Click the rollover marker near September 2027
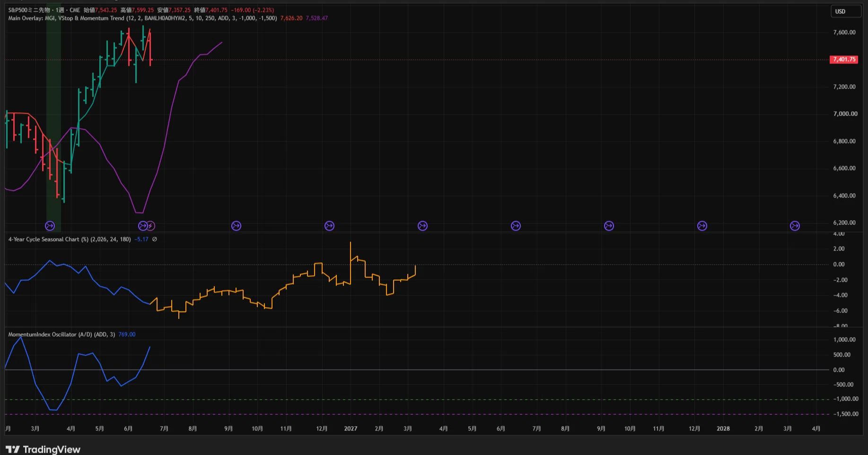This screenshot has height=455, width=868. pyautogui.click(x=609, y=226)
